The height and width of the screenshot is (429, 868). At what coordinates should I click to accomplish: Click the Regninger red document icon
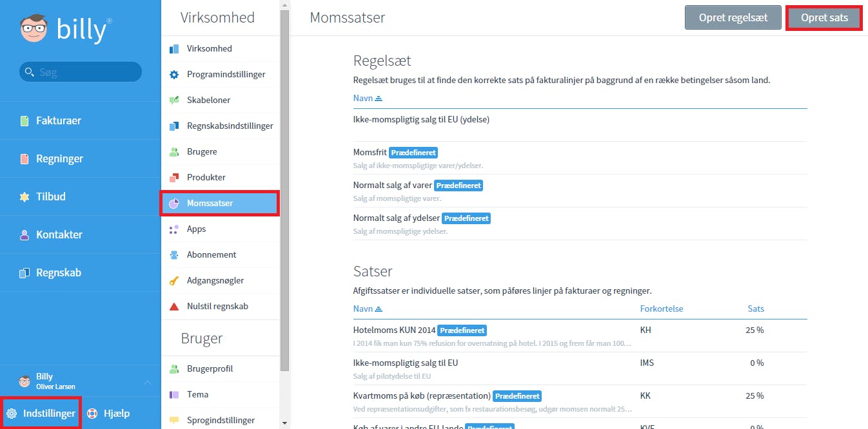(25, 158)
